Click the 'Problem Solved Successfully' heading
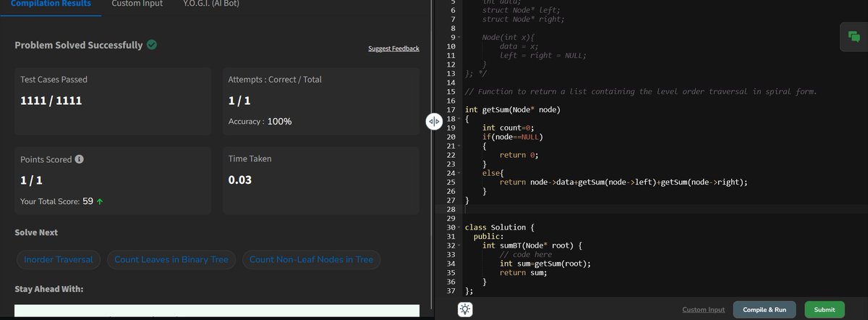 click(x=79, y=45)
